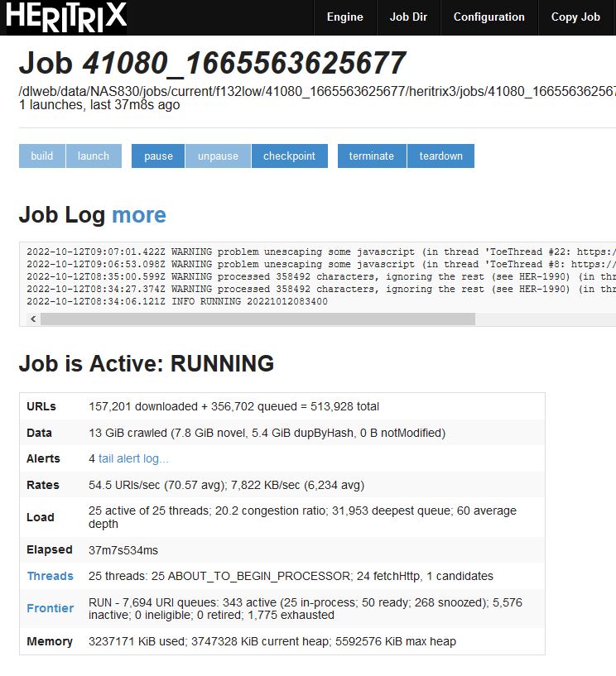Pause the running crawl job

[x=158, y=156]
